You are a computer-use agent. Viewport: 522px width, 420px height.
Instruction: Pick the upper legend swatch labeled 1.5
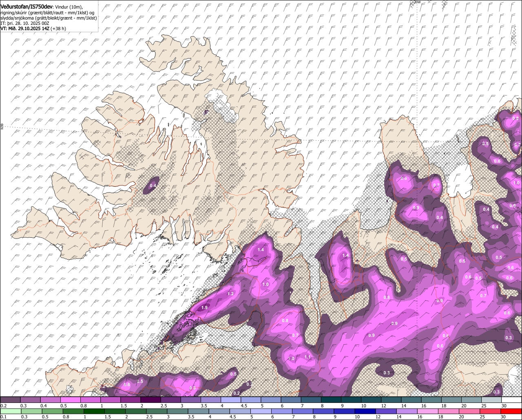tap(130, 400)
